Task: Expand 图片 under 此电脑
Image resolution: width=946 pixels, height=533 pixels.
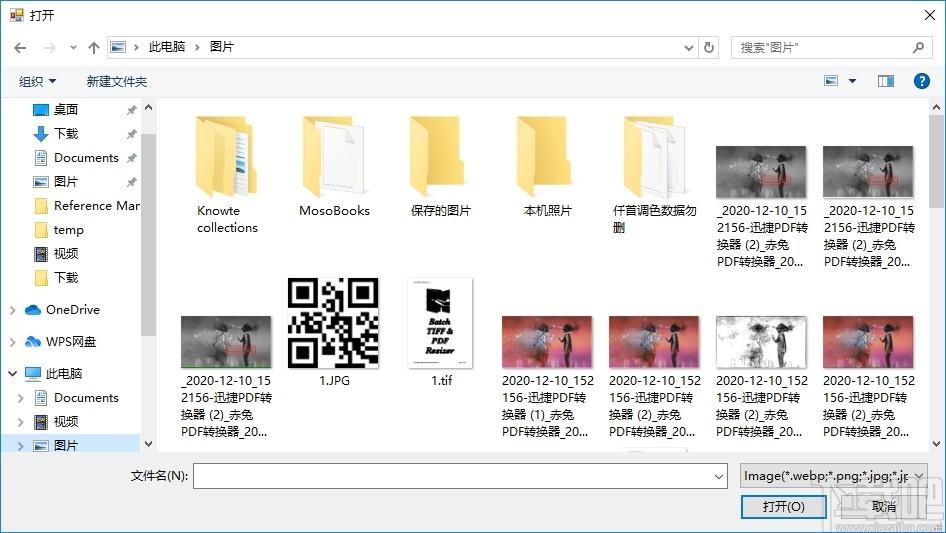Action: pos(21,446)
